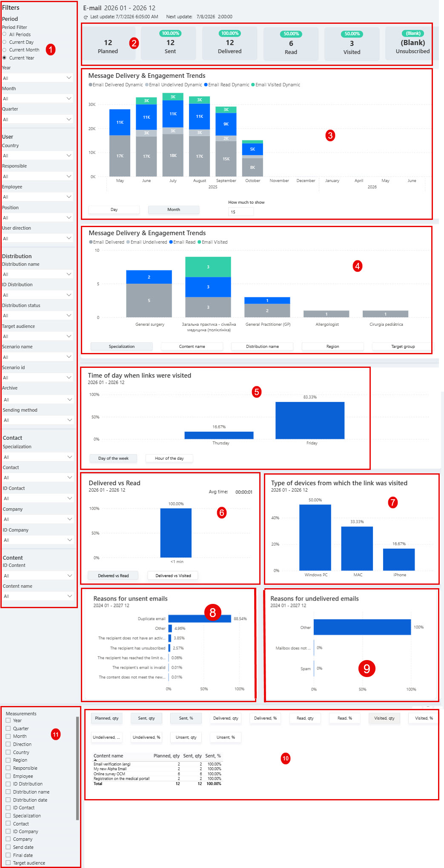The image size is (444, 868).
Task: Click the Content name grouping button
Action: [x=192, y=347]
